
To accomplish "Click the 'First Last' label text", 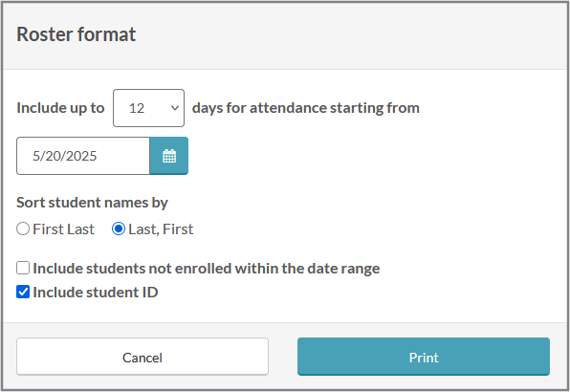I will point(64,229).
